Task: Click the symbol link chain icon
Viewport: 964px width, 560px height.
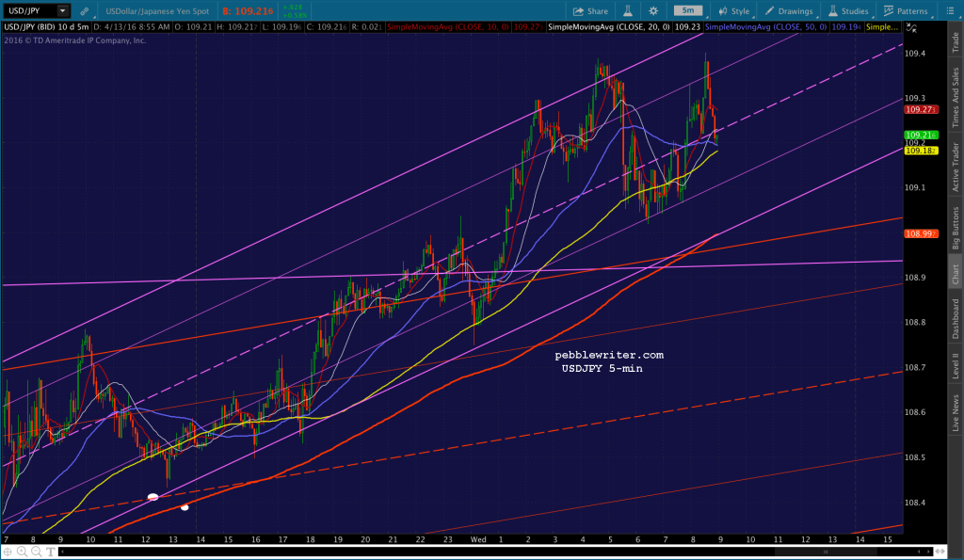Action: click(x=84, y=11)
